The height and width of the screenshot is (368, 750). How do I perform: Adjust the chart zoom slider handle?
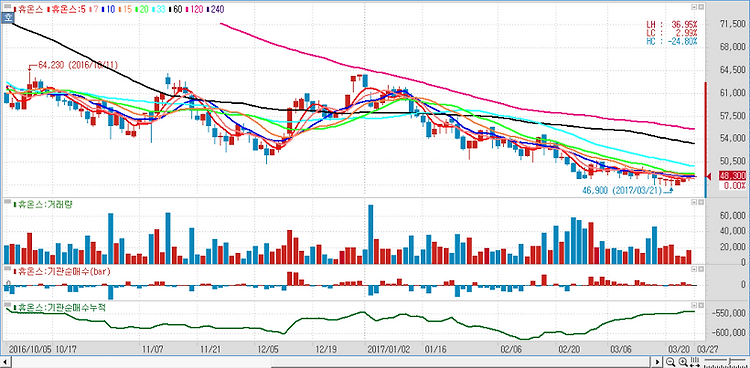tap(729, 361)
